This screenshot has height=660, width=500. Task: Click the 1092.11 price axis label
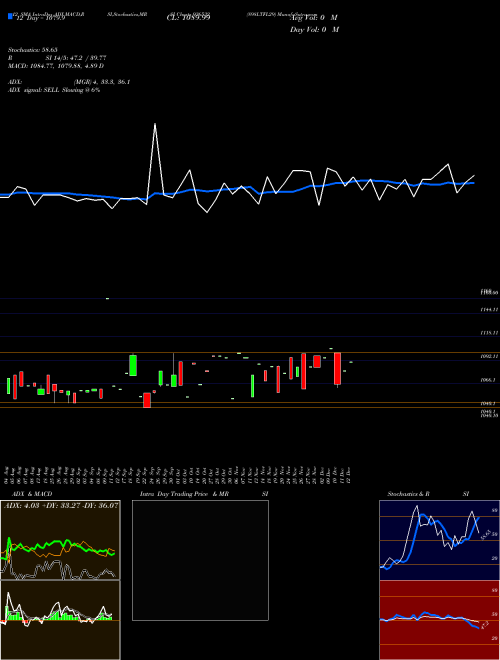[489, 356]
